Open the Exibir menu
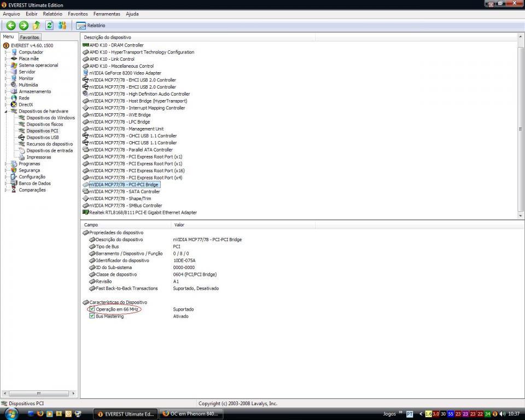525x420 pixels. pos(32,14)
